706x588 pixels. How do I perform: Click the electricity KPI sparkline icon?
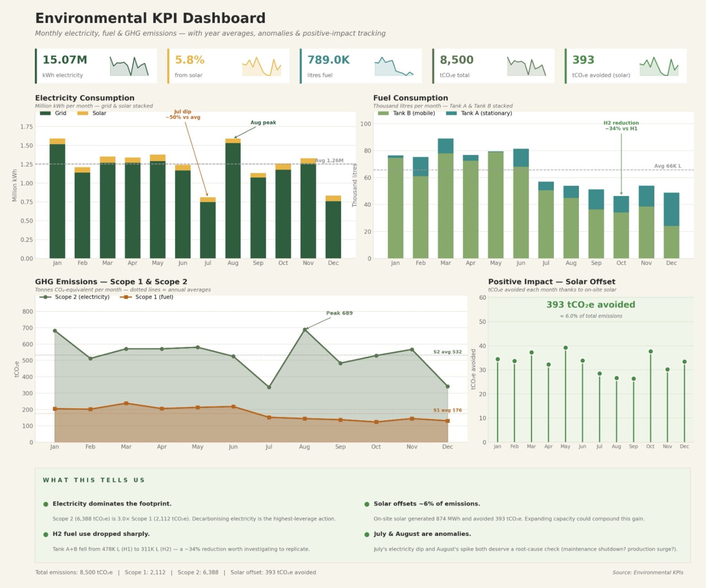(129, 67)
